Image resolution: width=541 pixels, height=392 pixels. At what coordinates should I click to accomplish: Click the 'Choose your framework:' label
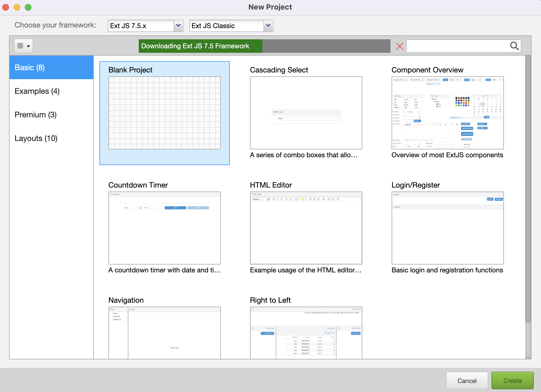55,25
